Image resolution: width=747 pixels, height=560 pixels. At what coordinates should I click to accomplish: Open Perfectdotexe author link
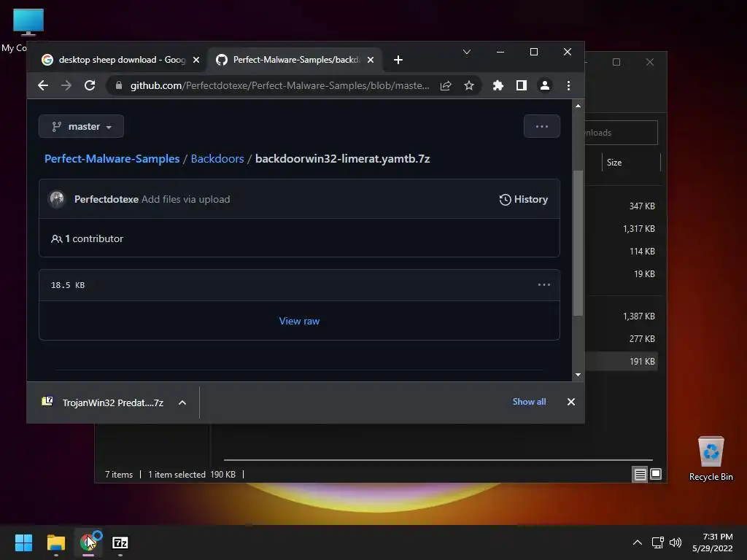coord(107,200)
